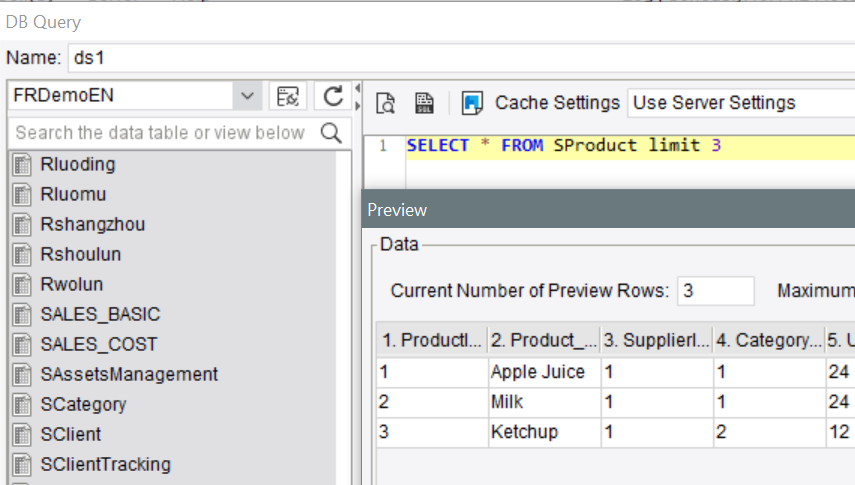
Task: Select the SALES_BASIC table
Action: point(100,314)
